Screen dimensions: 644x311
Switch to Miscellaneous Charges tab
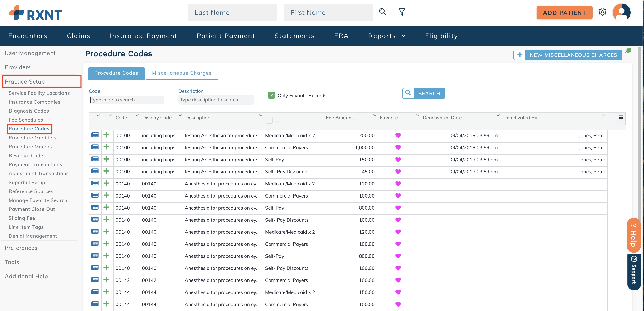point(182,73)
